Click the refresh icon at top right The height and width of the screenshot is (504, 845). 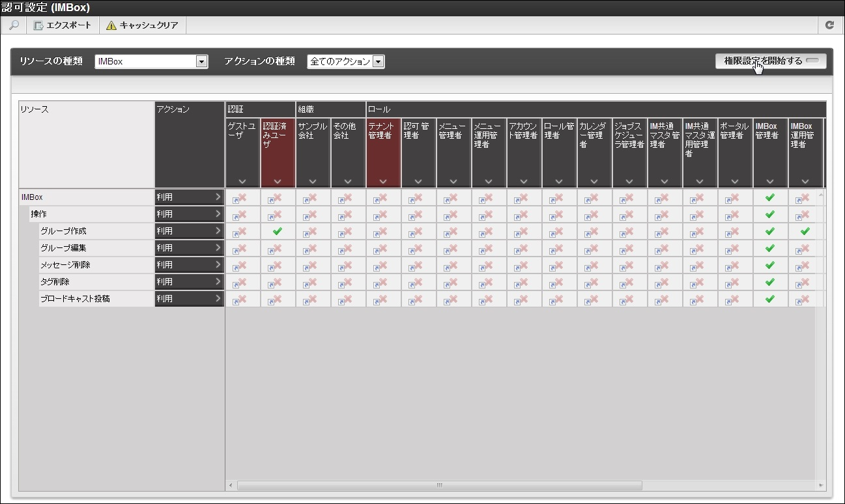pyautogui.click(x=829, y=25)
